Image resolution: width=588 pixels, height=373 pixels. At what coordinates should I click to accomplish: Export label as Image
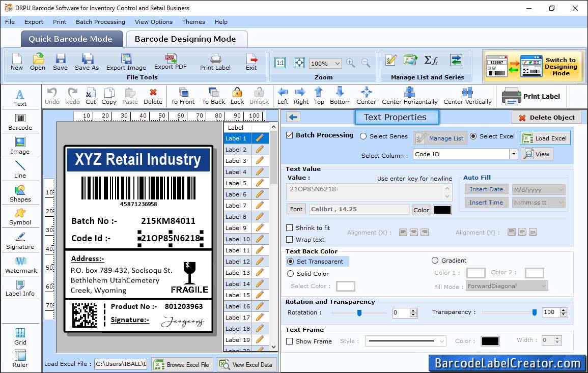click(x=126, y=62)
